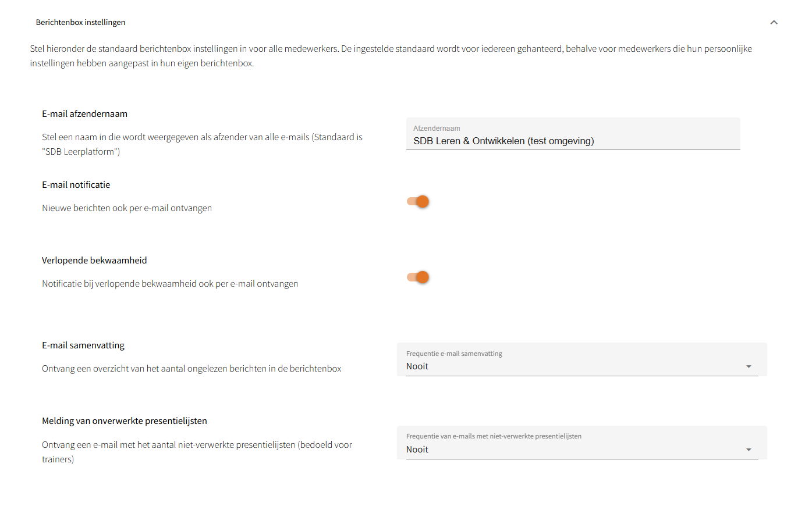Open the niet-verwerkte presentielijsten frequency dropdown
The width and height of the screenshot is (812, 524).
[576, 450]
